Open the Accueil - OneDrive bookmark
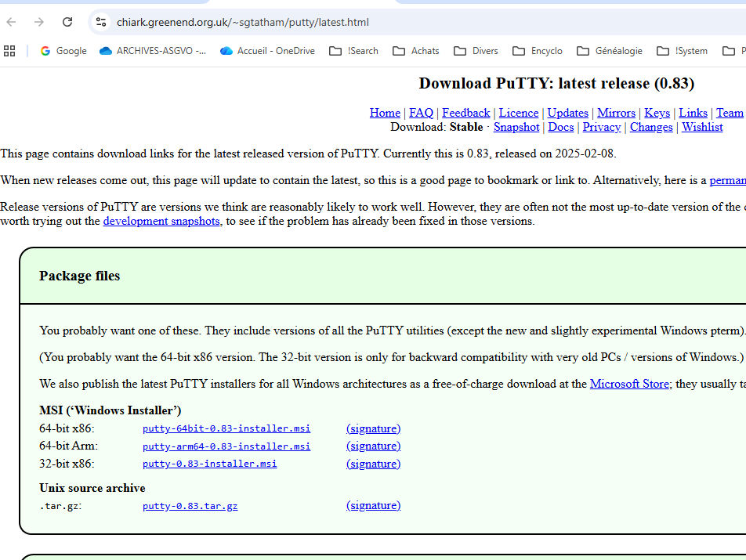746x560 pixels. [x=267, y=51]
